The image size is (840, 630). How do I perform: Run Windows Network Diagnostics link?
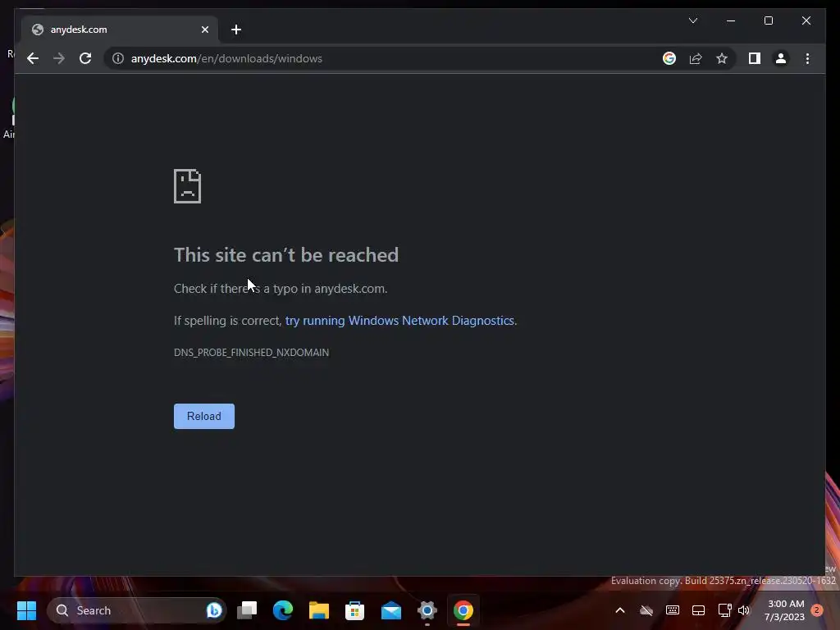(399, 321)
